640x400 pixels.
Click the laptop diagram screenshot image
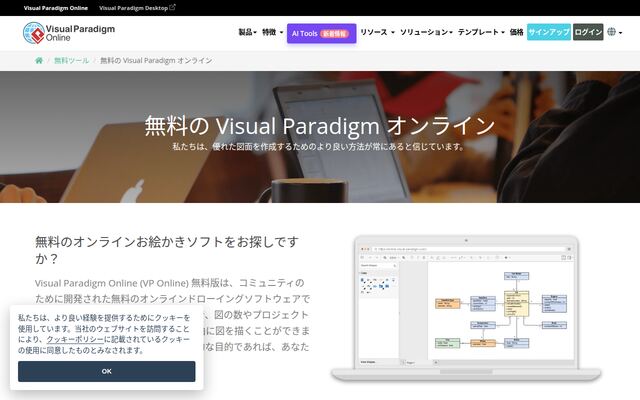coord(466,309)
